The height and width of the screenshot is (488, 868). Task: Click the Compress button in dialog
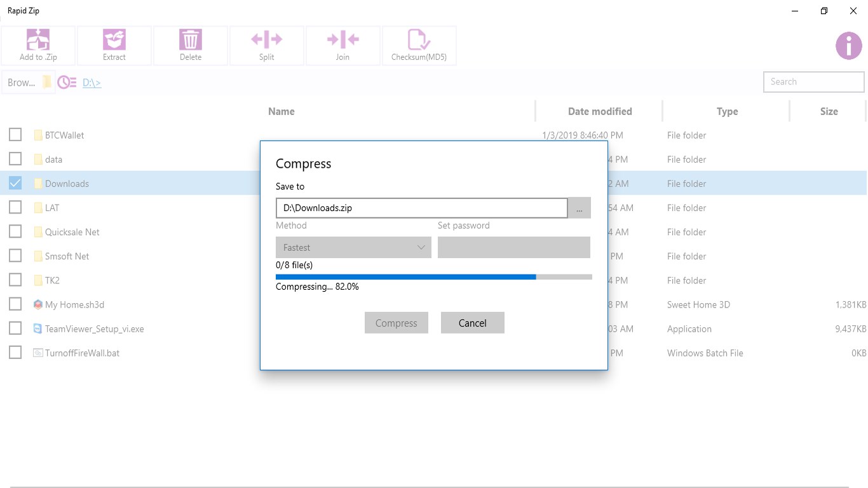397,323
